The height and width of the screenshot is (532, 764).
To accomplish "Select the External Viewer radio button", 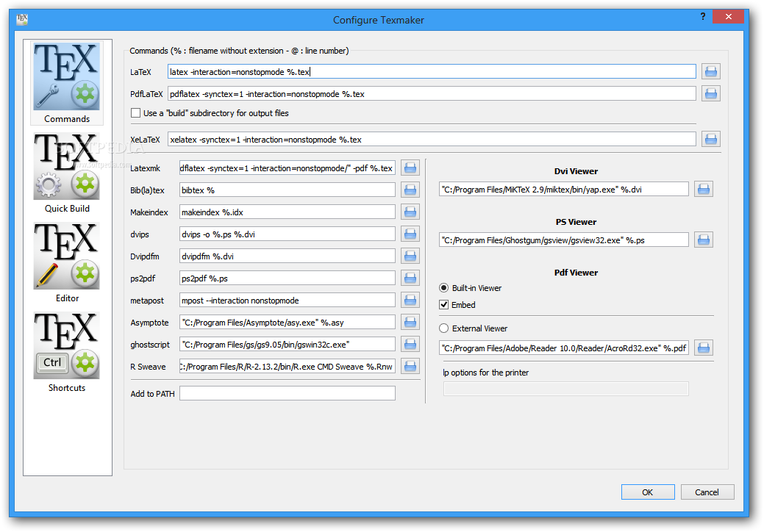I will coord(443,328).
